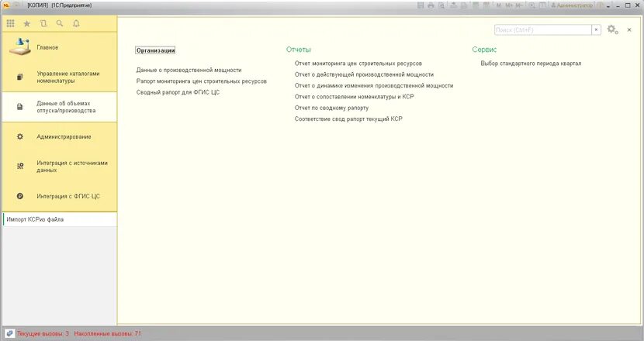Click the ФГИС ЦС integration icon
The image size is (644, 341).
(x=19, y=196)
